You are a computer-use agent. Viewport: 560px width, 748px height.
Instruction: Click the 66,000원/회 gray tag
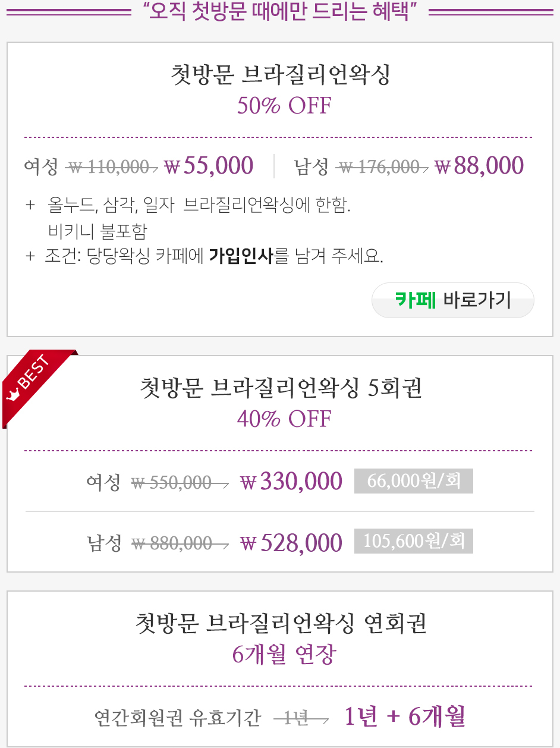pyautogui.click(x=414, y=481)
